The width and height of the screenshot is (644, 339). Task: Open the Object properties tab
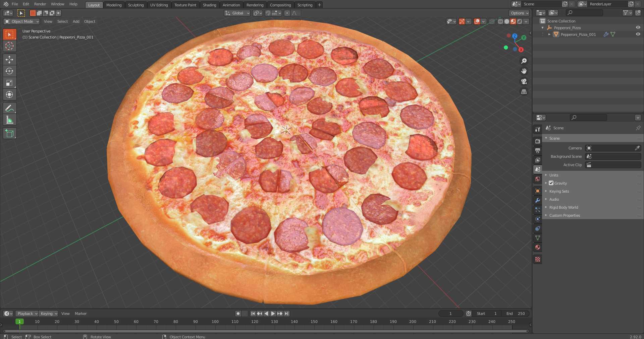click(x=538, y=191)
